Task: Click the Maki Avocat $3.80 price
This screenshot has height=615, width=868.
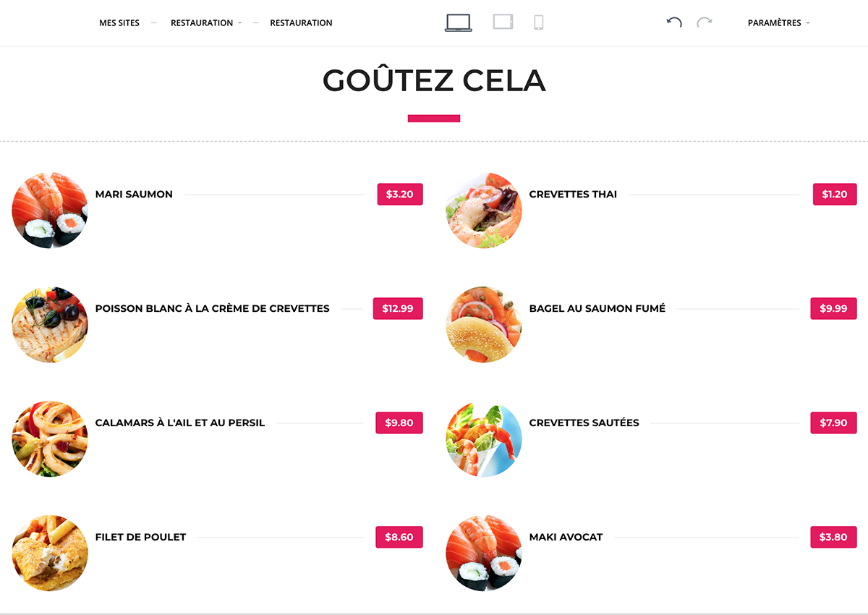Action: (833, 538)
